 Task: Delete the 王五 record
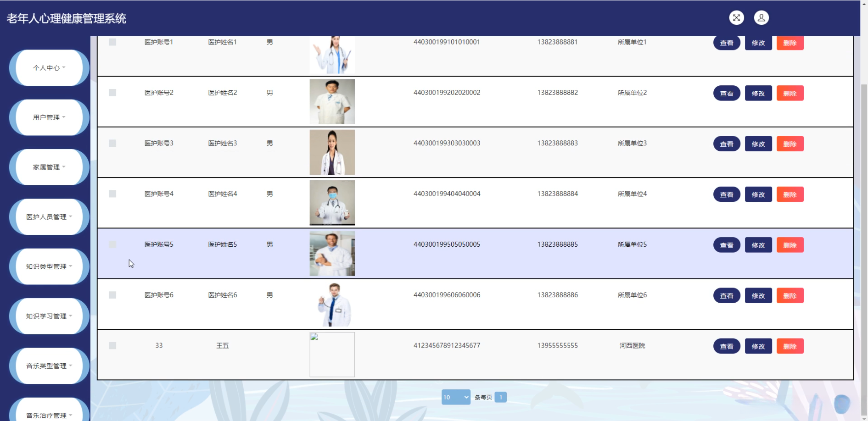[x=790, y=346]
